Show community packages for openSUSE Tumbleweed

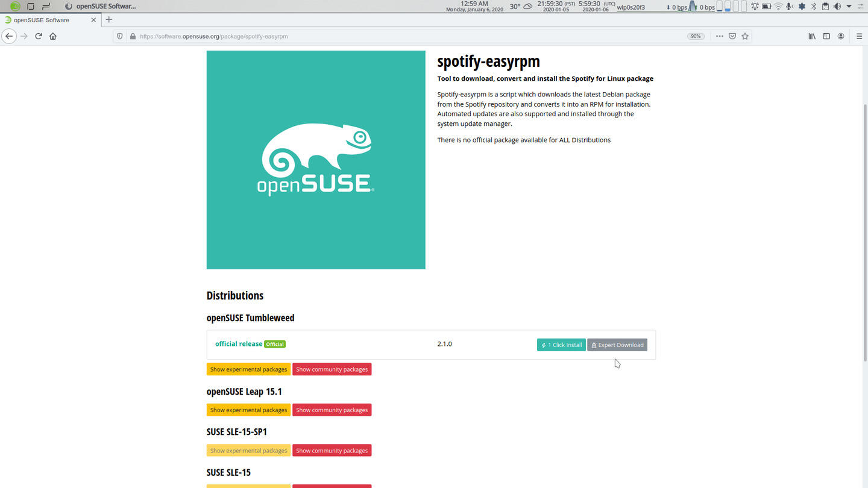(x=332, y=369)
